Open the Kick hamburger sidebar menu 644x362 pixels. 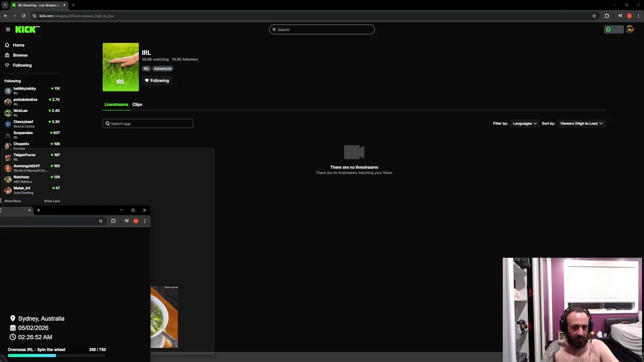pos(8,30)
